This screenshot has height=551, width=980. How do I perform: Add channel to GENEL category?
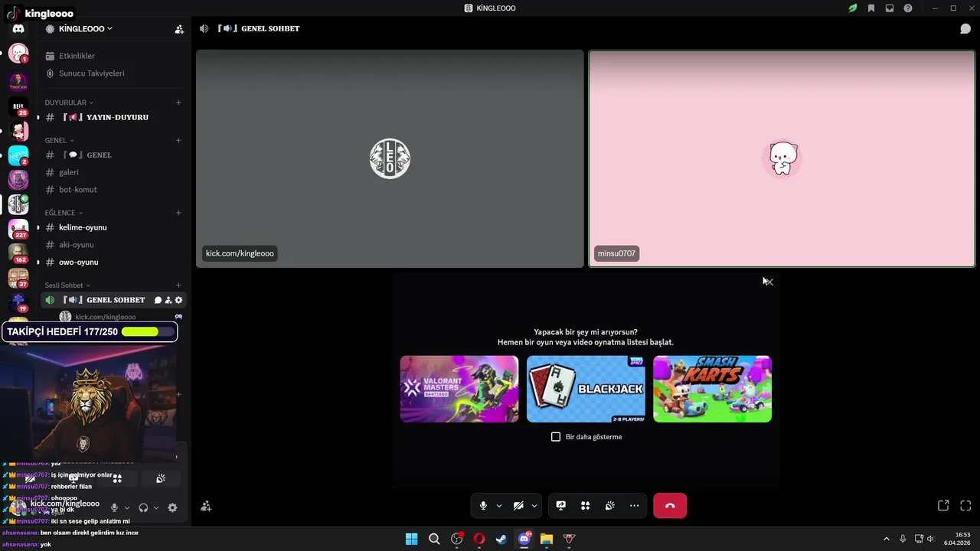178,140
